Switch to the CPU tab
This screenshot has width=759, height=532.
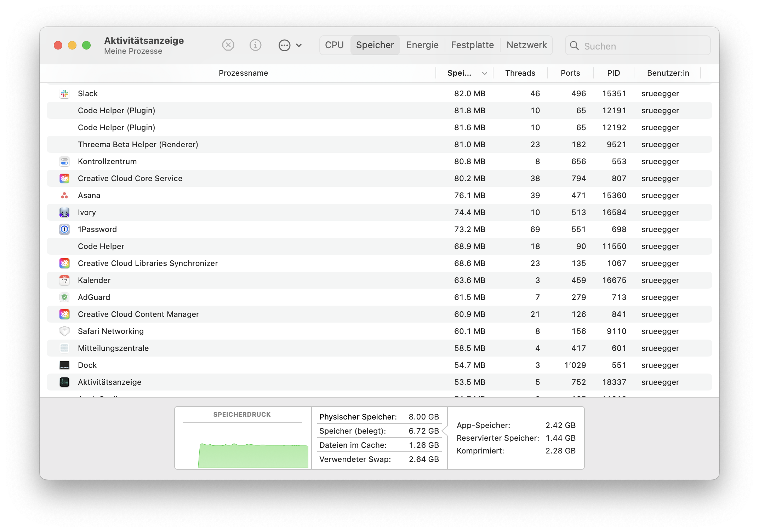[334, 45]
